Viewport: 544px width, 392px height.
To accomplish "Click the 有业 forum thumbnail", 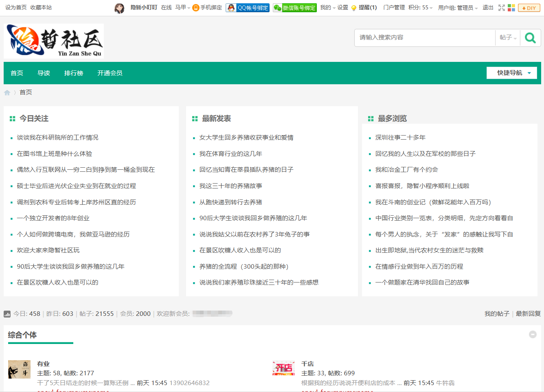I will coord(19,369).
